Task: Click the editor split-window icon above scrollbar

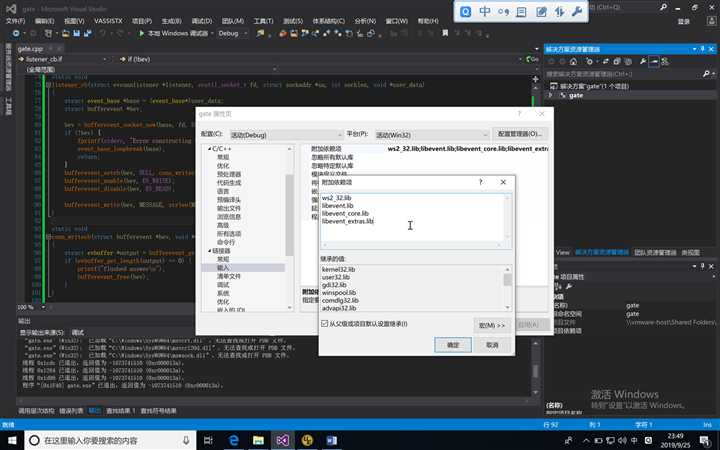Action: 535,79
